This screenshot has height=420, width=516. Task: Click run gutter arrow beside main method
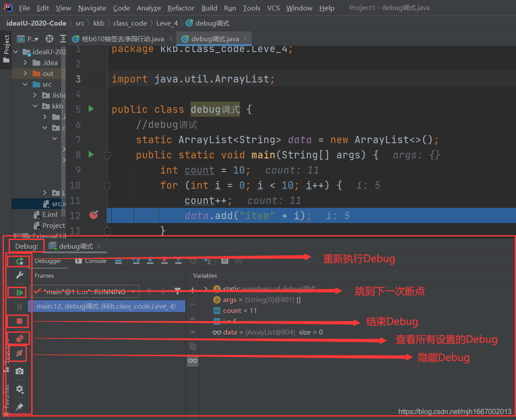91,154
